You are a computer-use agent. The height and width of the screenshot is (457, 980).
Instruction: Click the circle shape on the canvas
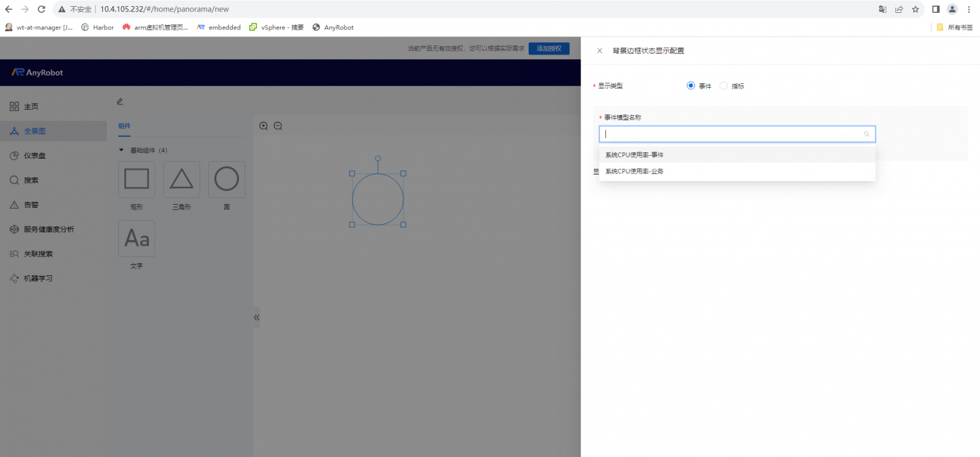coord(378,199)
